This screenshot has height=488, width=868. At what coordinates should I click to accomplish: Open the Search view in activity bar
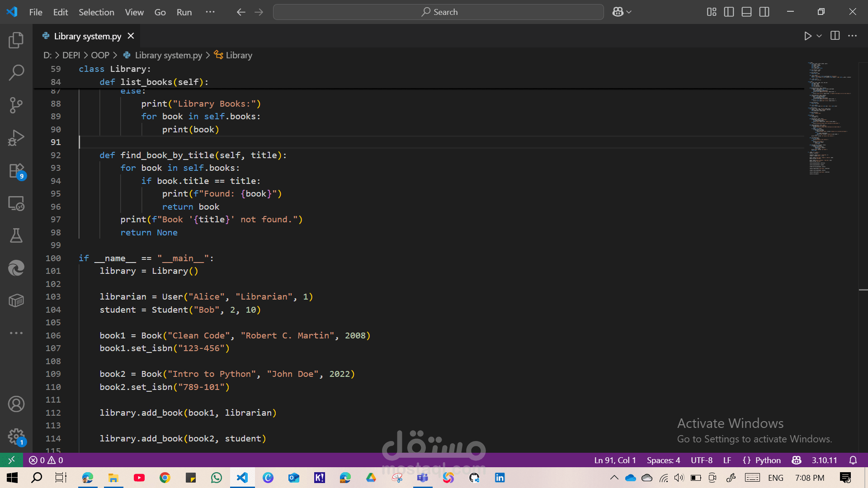click(16, 72)
